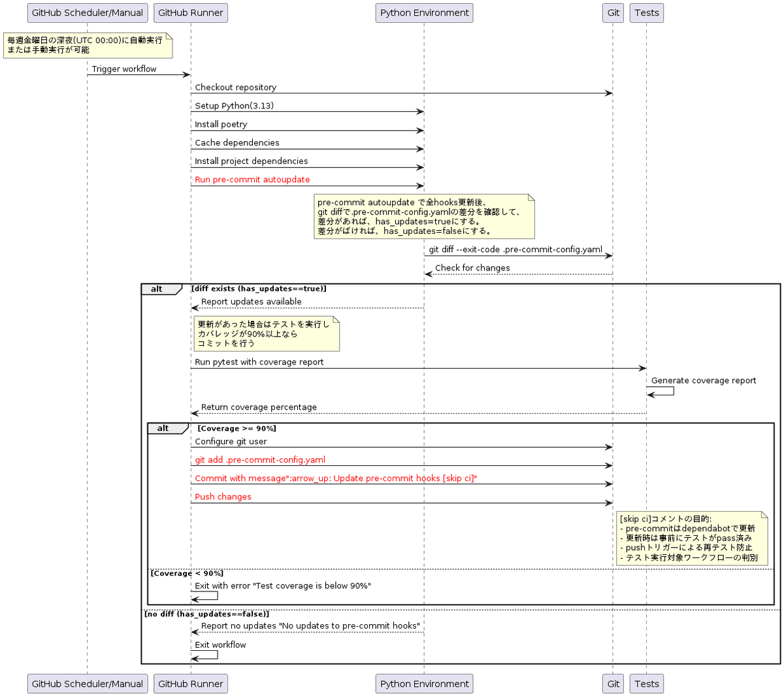Select the Python Environment participant box
Viewport: 784px width, 696px height.
point(423,12)
